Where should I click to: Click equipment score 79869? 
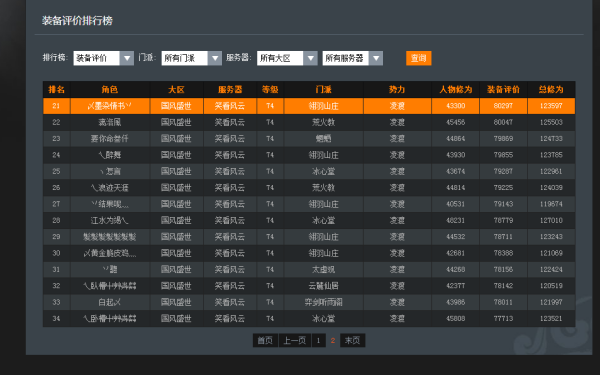point(503,139)
